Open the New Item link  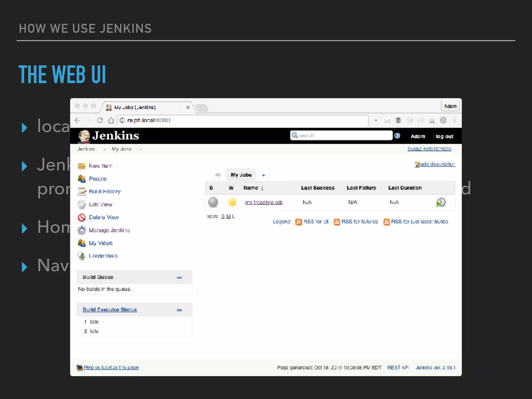(101, 166)
